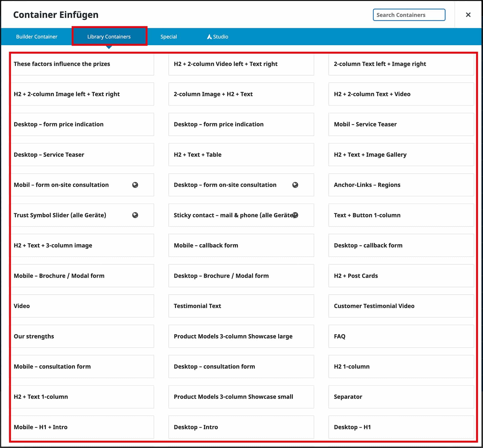Screen dimensions: 483x448
Task: Insert 'H2 + Text + 3-column image' container
Action: click(x=82, y=246)
